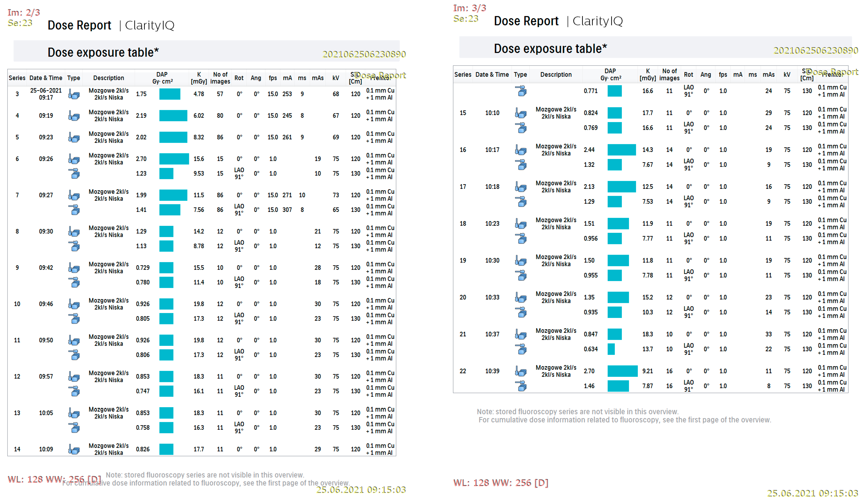The image size is (865, 504).
Task: Click the K value "15.2" in series 20
Action: point(648,297)
